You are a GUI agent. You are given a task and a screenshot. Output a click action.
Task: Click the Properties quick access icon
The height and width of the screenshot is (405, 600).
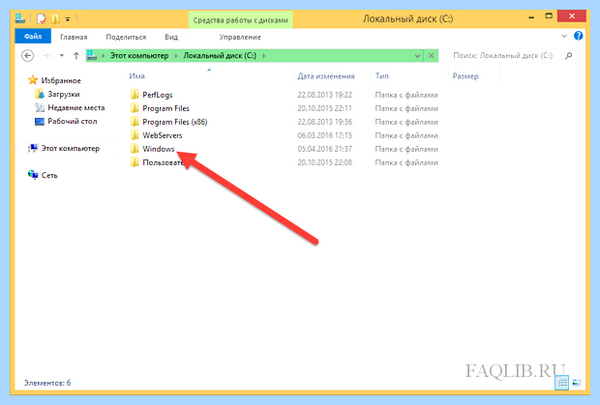(x=41, y=18)
